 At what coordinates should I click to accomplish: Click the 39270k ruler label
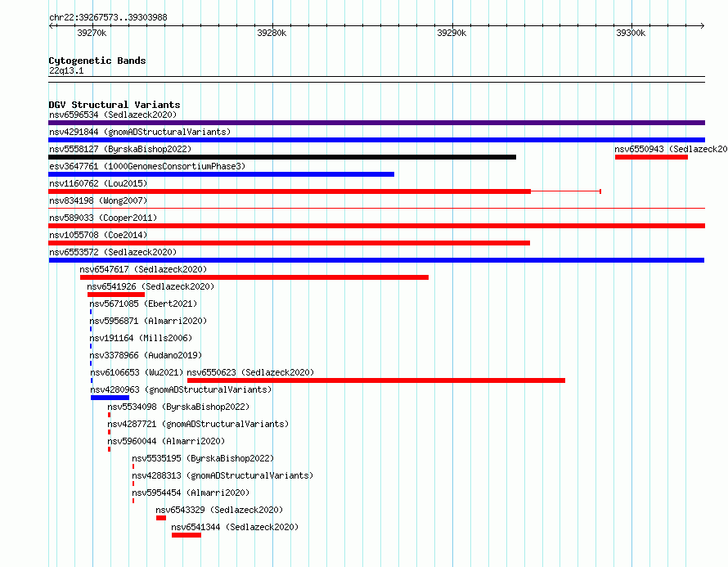tap(92, 33)
